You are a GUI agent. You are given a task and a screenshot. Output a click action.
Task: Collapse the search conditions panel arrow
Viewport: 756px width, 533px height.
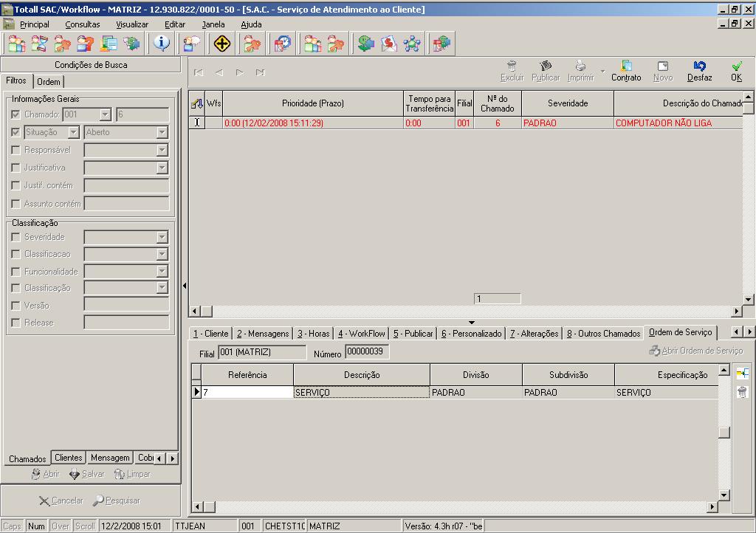(x=185, y=286)
